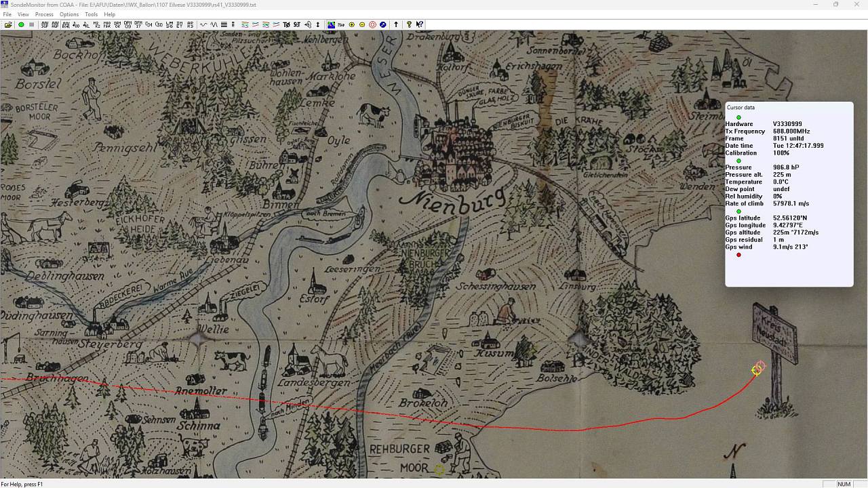The height and width of the screenshot is (488, 868).
Task: Click the yellow sonde position marker on map
Action: [x=756, y=369]
